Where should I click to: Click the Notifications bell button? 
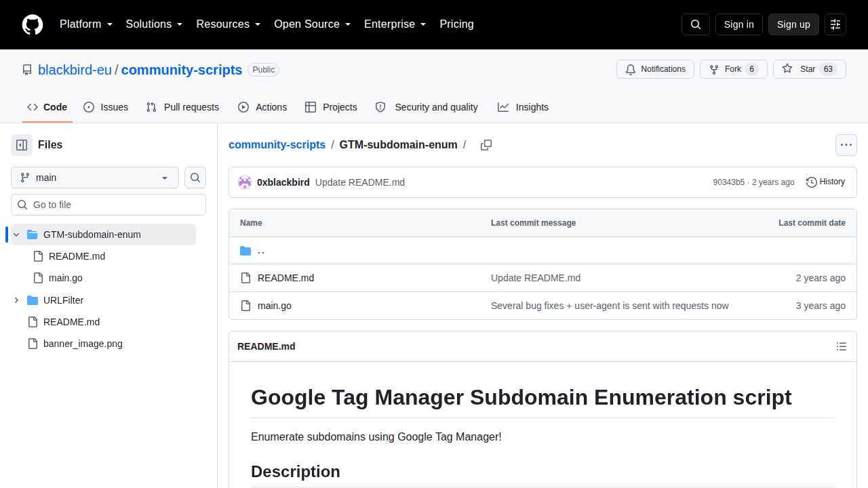point(655,69)
